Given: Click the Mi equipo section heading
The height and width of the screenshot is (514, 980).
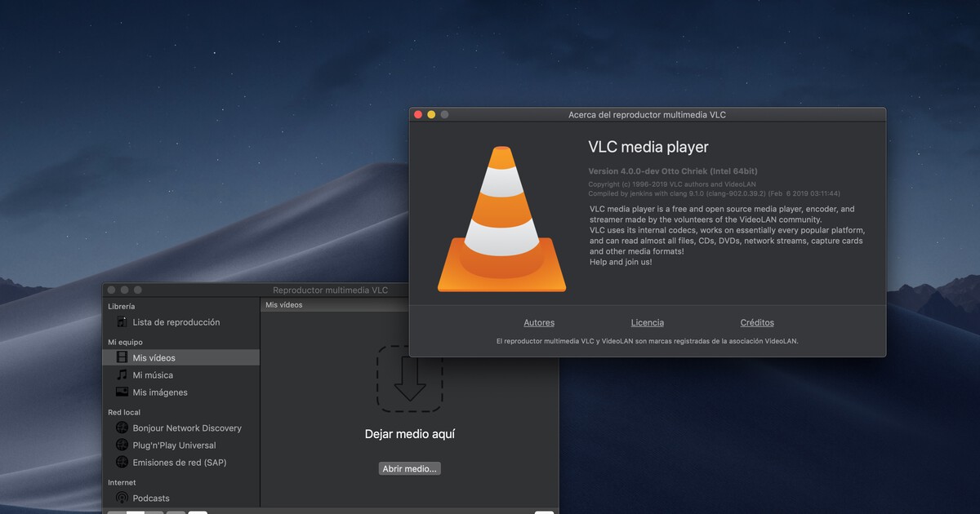Looking at the screenshot, I should coord(125,342).
